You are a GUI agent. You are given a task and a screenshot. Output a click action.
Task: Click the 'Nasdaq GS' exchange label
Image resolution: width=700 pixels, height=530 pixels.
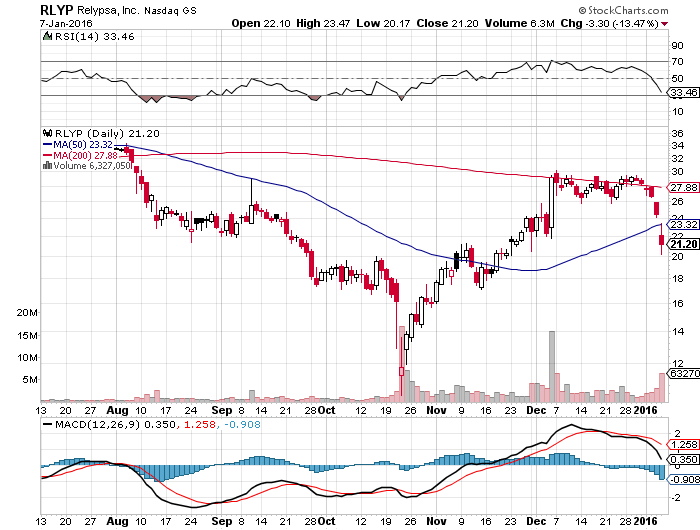(x=170, y=10)
